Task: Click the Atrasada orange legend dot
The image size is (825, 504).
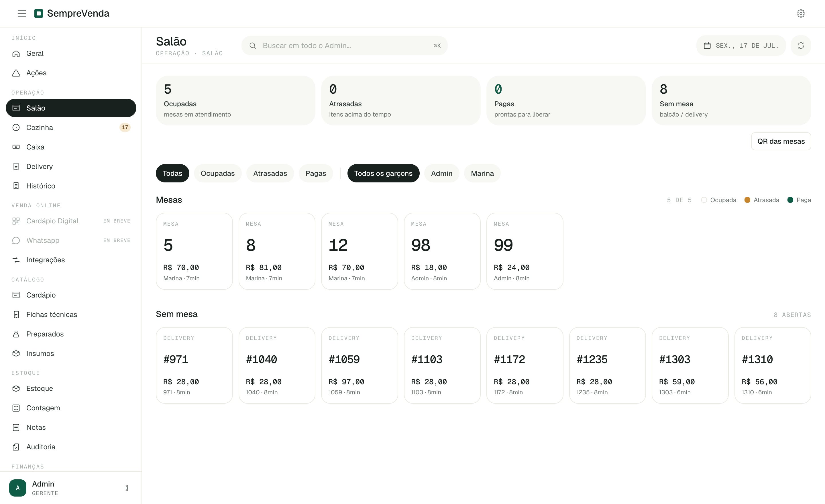Action: [x=747, y=200]
